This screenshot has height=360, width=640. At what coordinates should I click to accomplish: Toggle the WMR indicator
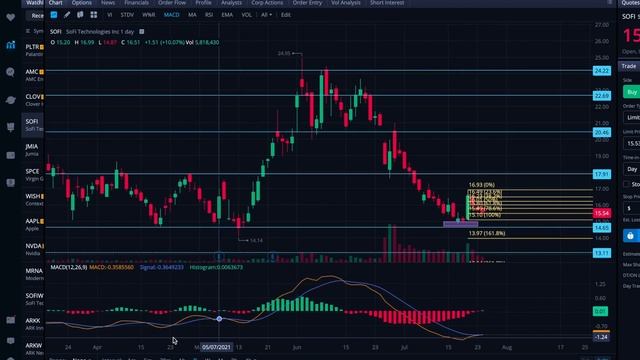pyautogui.click(x=149, y=15)
